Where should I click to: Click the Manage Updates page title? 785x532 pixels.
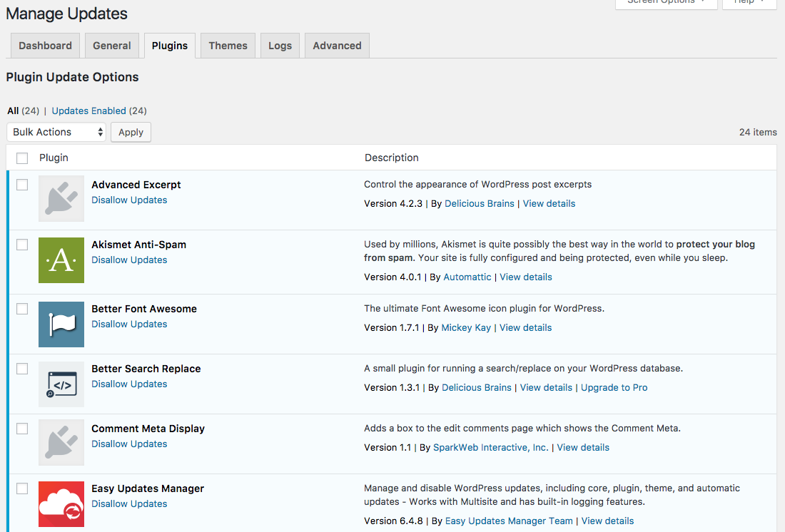pos(66,14)
